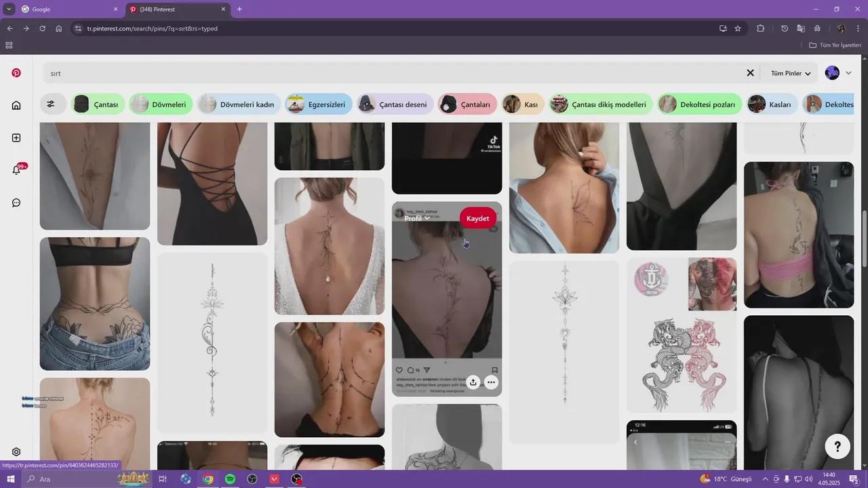Open the pink top back tattoo pin
This screenshot has width=868, height=488.
[799, 235]
